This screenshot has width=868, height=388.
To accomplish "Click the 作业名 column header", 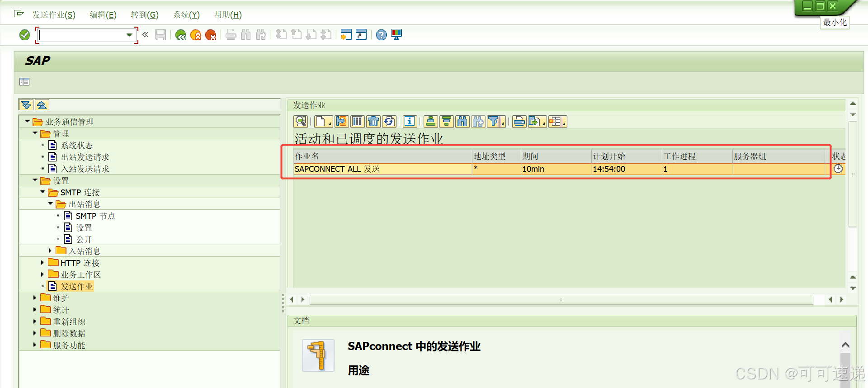I will coord(382,156).
